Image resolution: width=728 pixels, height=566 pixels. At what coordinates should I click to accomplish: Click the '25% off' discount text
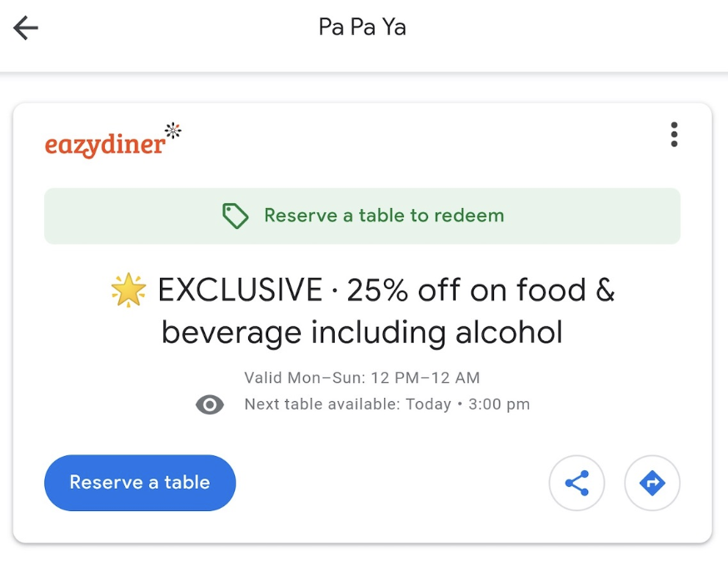[x=400, y=290]
